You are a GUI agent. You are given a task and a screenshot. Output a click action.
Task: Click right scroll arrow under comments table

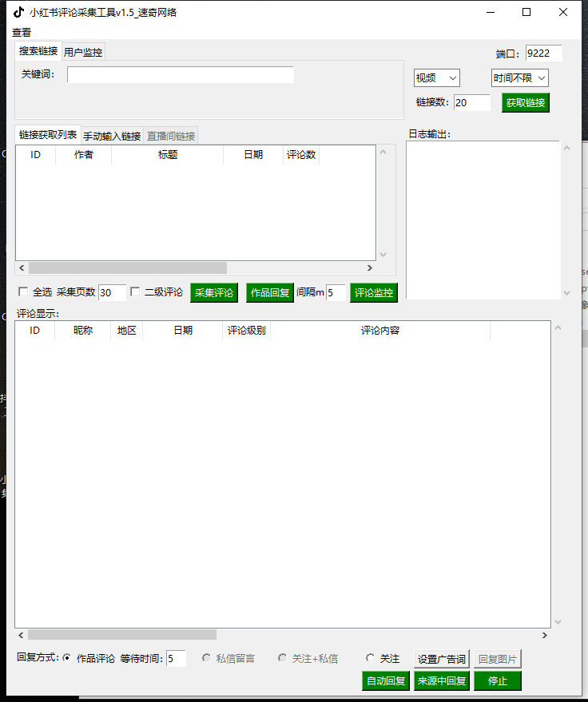(x=545, y=635)
